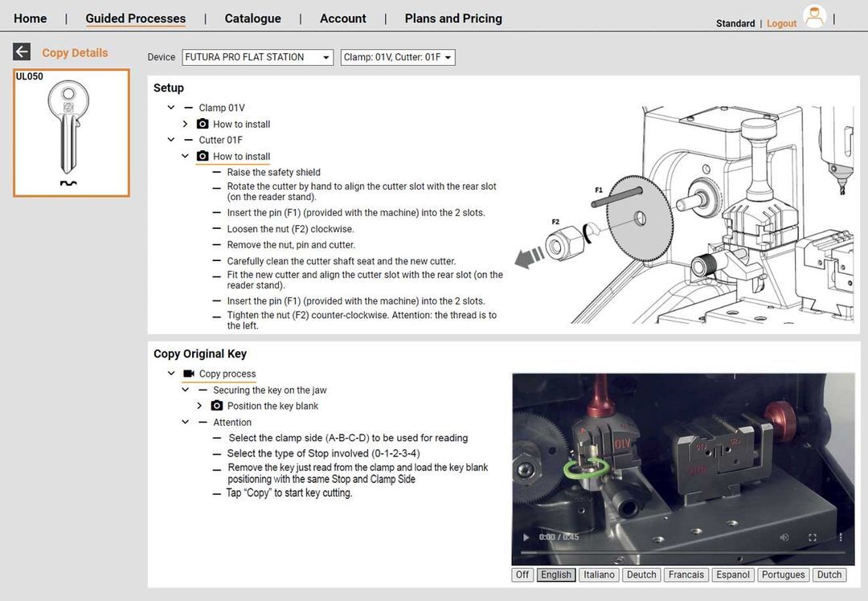Click the profile avatar icon in the top right
The image size is (868, 601).
(814, 16)
